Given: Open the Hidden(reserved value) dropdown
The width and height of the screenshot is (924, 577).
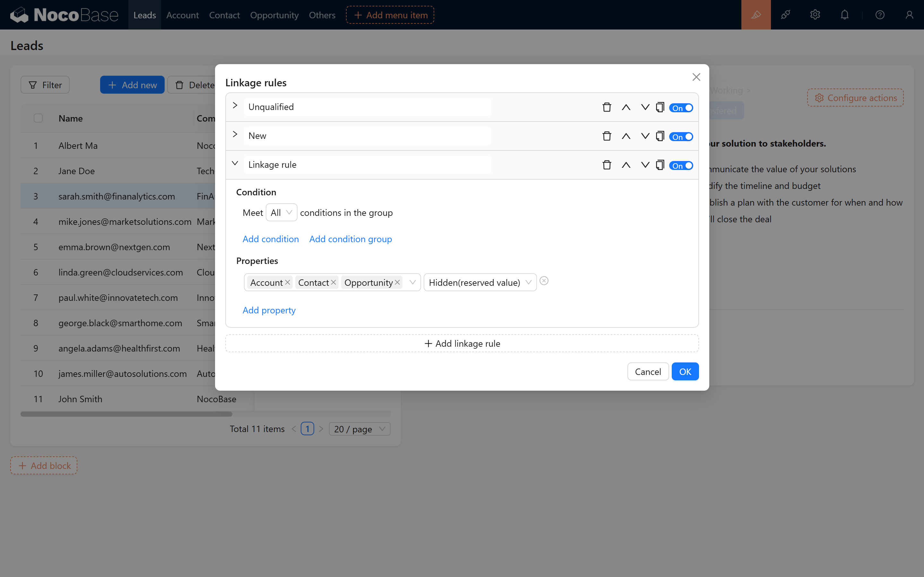Looking at the screenshot, I should click(x=479, y=282).
